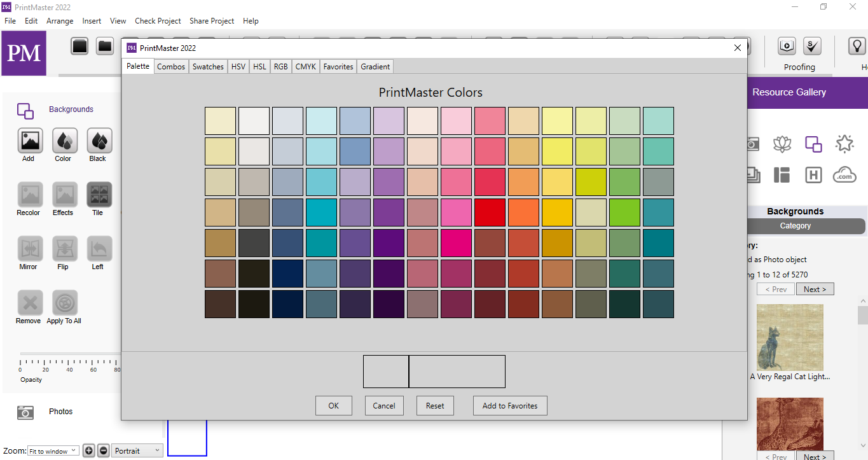Image resolution: width=868 pixels, height=460 pixels.
Task: Pick the pure bright red swatch
Action: coord(490,213)
